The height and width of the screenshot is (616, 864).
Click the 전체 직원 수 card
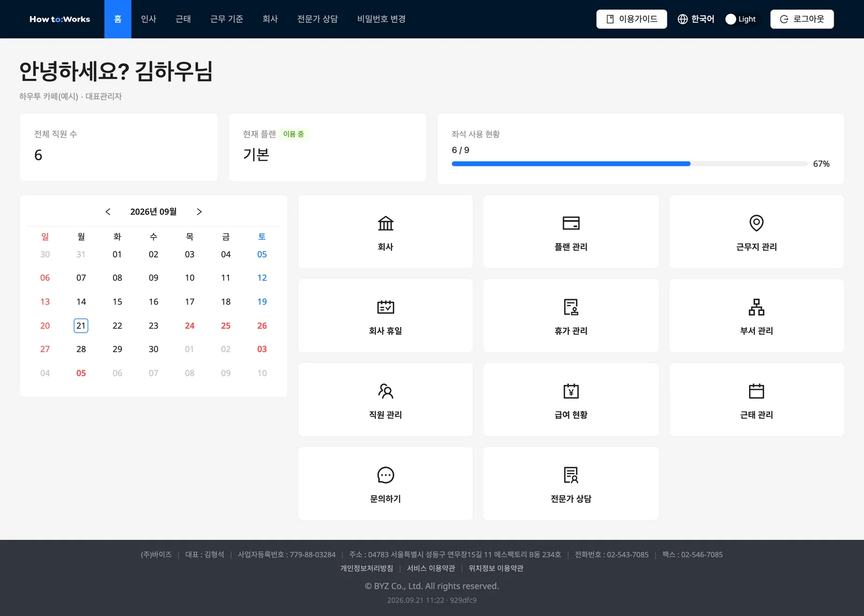(x=119, y=147)
